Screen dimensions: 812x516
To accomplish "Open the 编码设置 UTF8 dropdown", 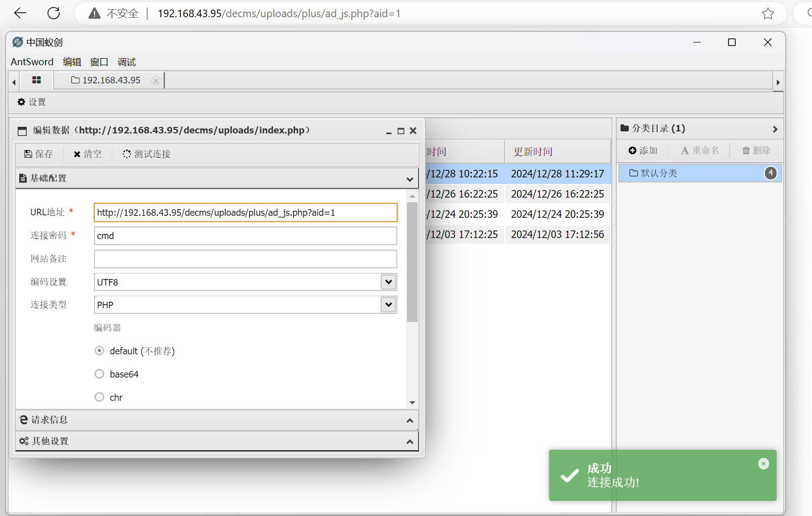I will point(388,282).
